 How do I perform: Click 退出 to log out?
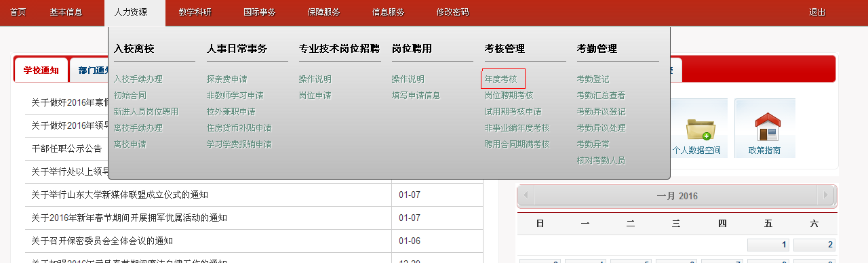pyautogui.click(x=817, y=12)
